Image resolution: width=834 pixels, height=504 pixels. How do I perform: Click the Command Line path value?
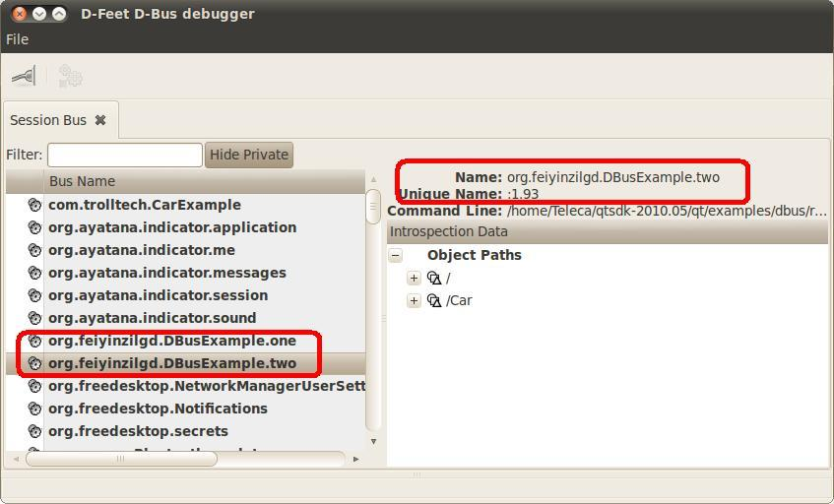[667, 211]
